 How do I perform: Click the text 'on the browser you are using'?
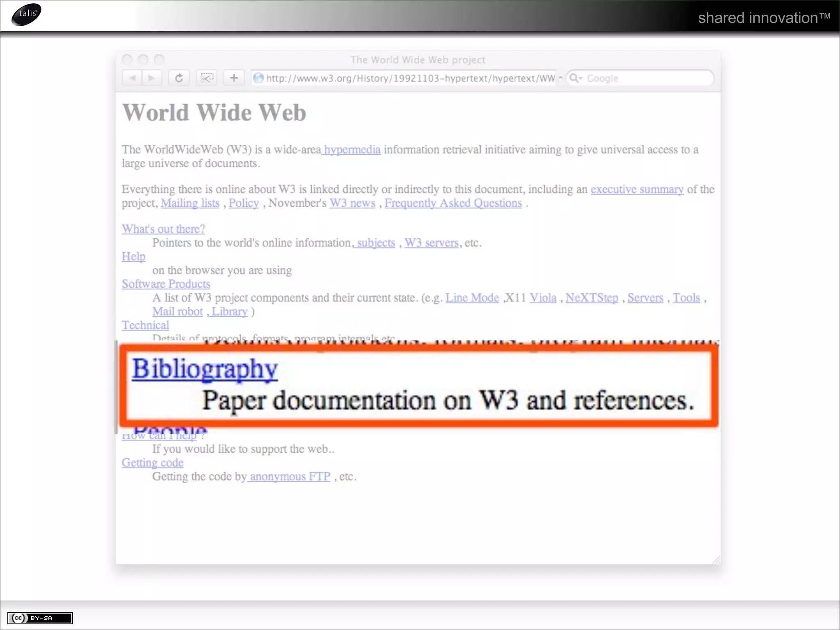pos(222,270)
